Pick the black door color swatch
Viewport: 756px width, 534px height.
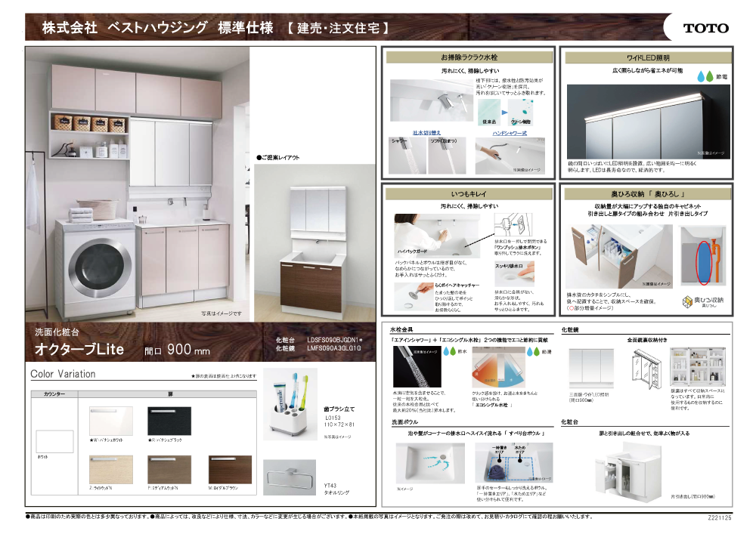(169, 421)
